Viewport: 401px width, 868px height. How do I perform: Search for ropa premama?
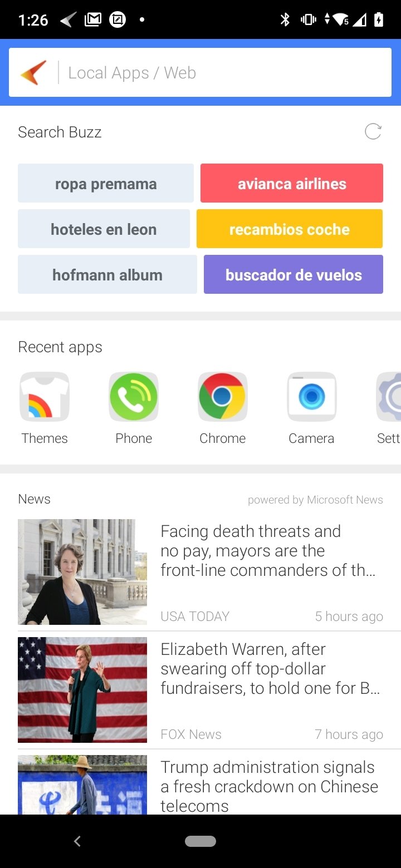point(106,183)
